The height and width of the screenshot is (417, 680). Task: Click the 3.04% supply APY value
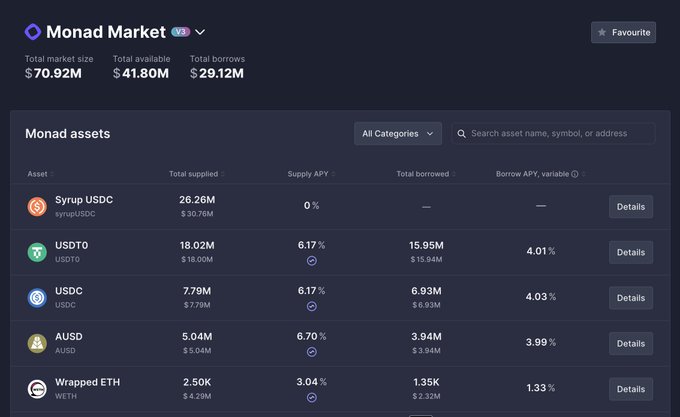click(311, 382)
